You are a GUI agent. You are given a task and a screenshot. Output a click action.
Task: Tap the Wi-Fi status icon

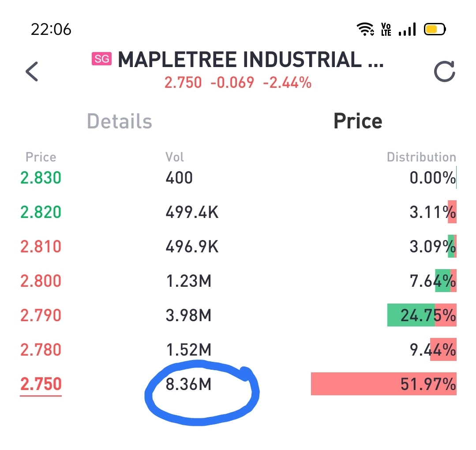pos(365,30)
